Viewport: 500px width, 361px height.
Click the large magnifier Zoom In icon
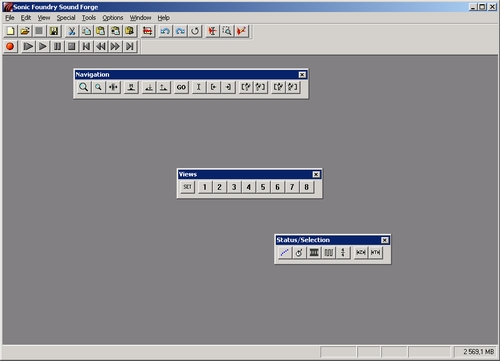83,87
